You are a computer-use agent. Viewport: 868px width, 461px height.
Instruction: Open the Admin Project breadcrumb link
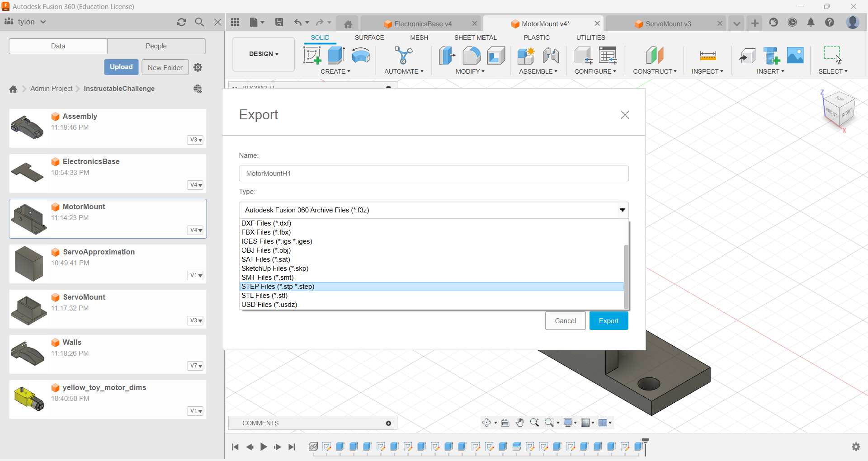coord(52,89)
